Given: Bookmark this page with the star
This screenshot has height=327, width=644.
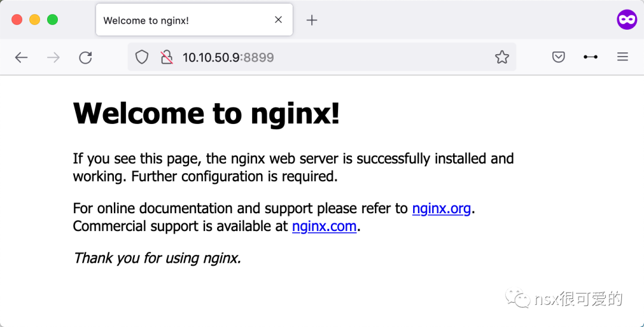Looking at the screenshot, I should pos(502,57).
